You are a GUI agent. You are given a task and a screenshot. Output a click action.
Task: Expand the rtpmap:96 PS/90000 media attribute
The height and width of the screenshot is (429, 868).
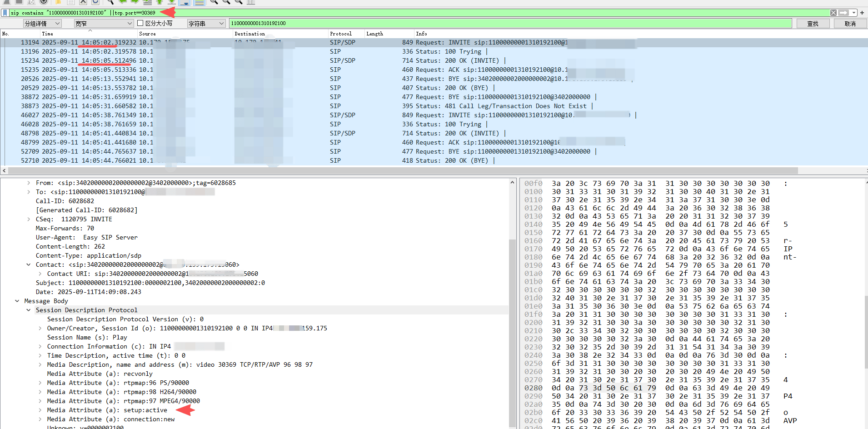tap(40, 383)
